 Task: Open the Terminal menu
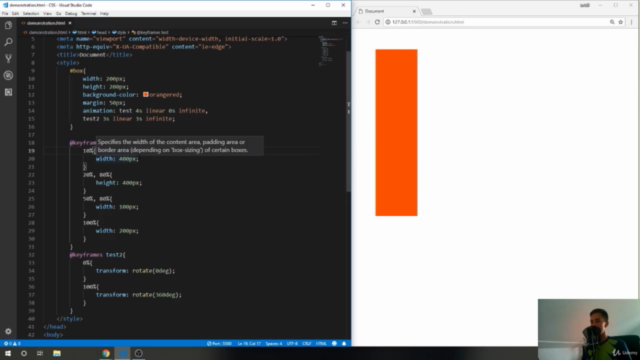89,13
